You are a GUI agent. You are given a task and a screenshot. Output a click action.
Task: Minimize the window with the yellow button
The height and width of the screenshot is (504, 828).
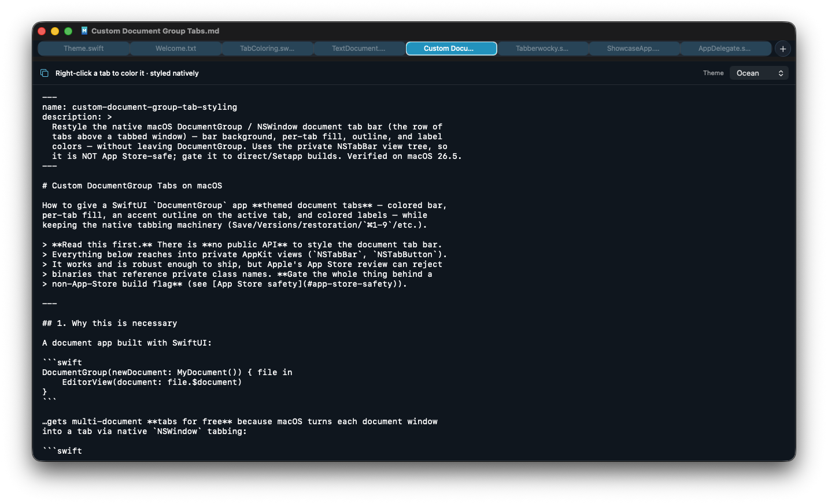55,31
